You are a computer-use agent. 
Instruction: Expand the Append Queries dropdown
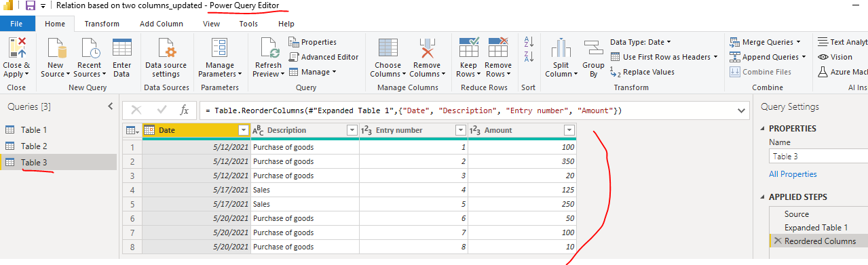(x=804, y=58)
